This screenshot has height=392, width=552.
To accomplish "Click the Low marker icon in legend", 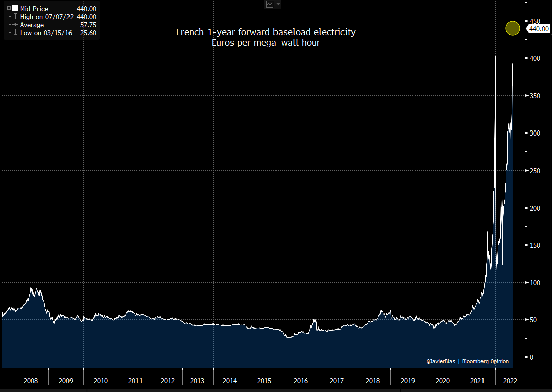I will pyautogui.click(x=15, y=33).
